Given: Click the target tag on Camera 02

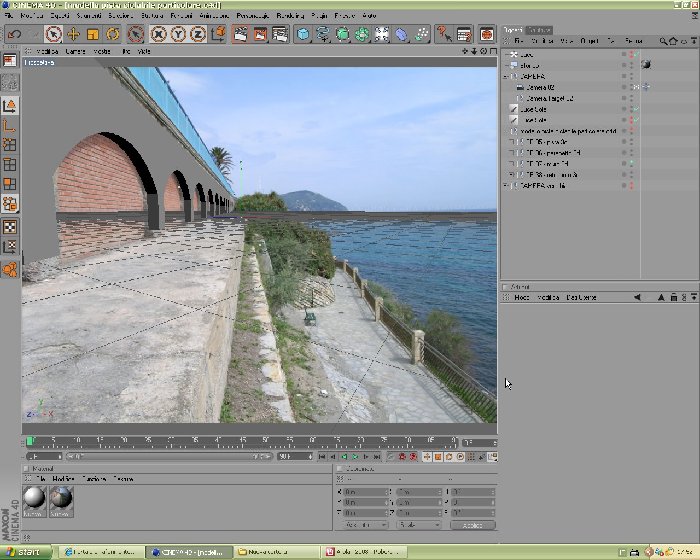Looking at the screenshot, I should (x=646, y=87).
